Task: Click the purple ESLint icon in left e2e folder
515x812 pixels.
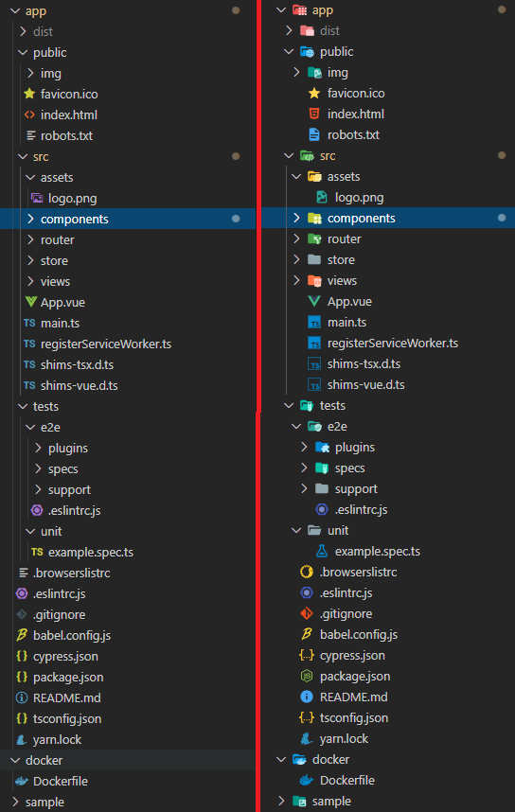Action: click(37, 510)
